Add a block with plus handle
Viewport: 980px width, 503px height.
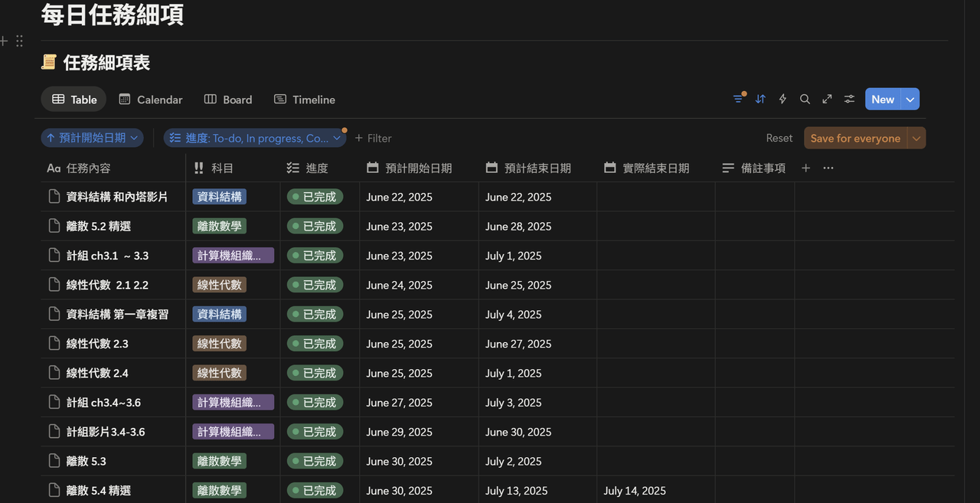4,41
